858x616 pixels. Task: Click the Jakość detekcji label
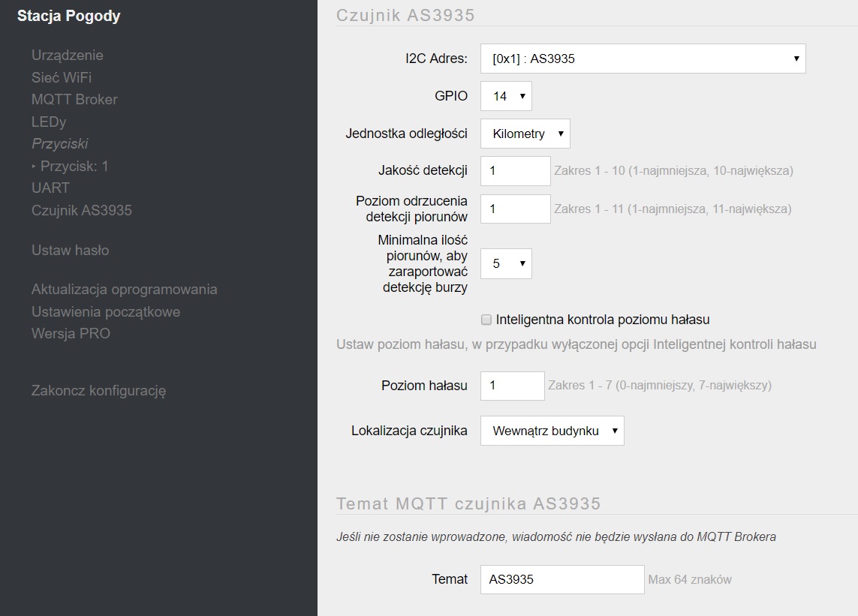[x=423, y=170]
